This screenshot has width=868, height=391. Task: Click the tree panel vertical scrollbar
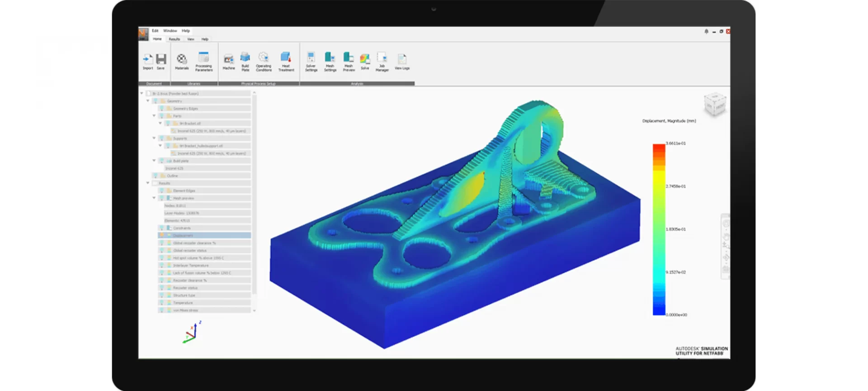coord(254,195)
